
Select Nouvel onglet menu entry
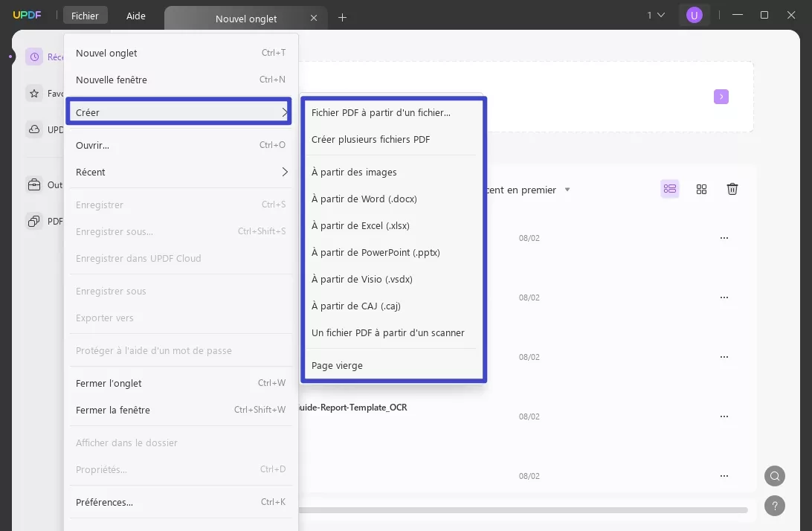[181, 53]
